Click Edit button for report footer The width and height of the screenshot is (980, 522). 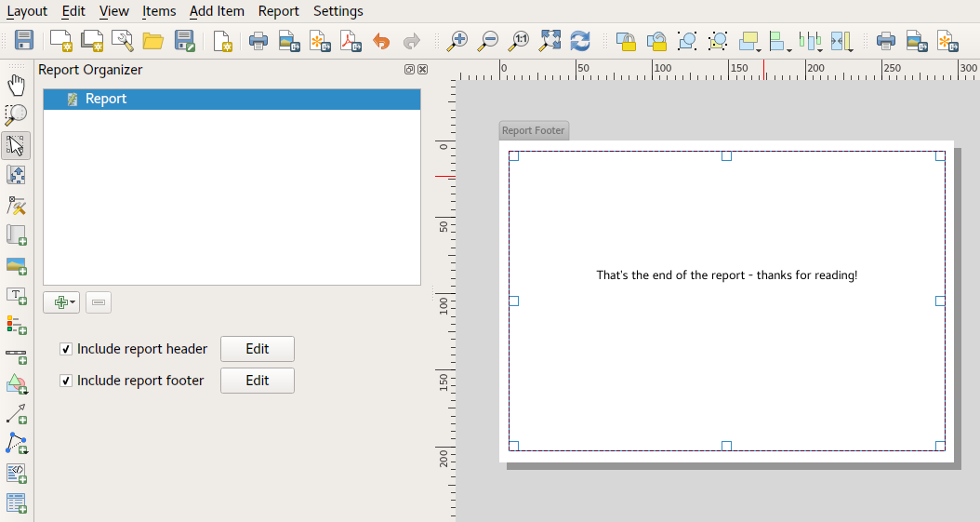pyautogui.click(x=258, y=381)
